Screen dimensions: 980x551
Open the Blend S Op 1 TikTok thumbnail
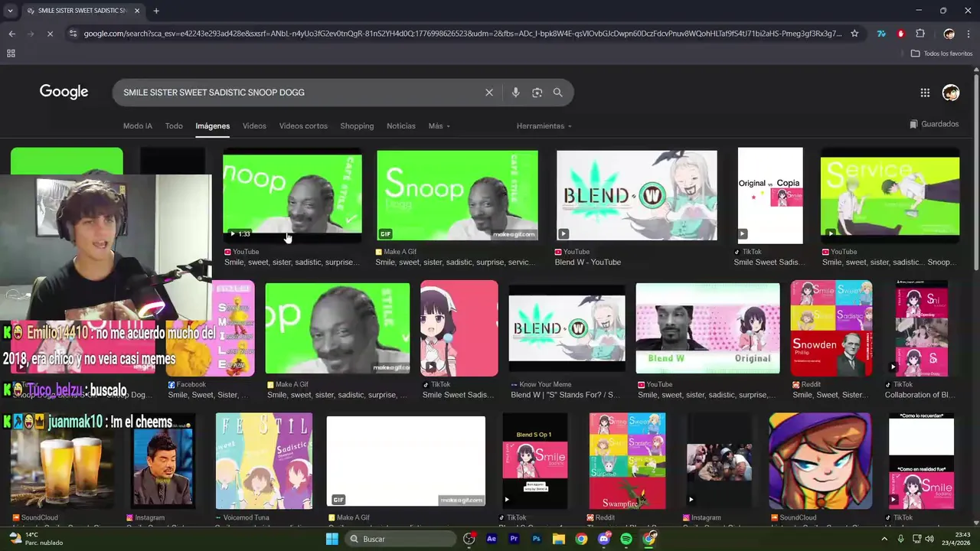(535, 461)
